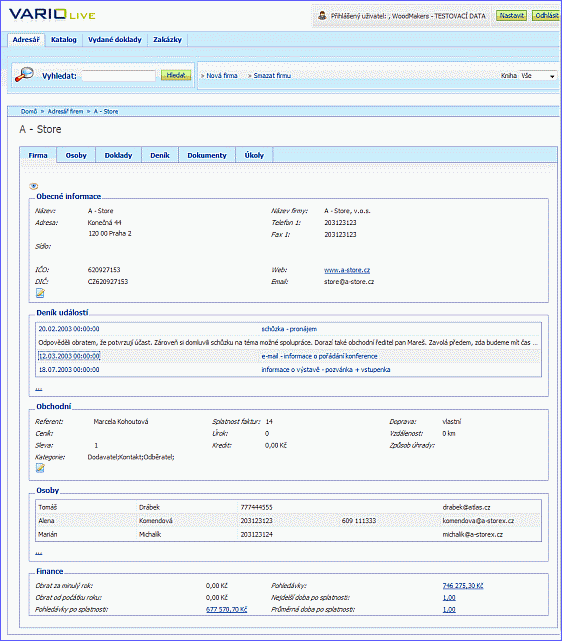Expand more Osoby entries

[x=39, y=553]
